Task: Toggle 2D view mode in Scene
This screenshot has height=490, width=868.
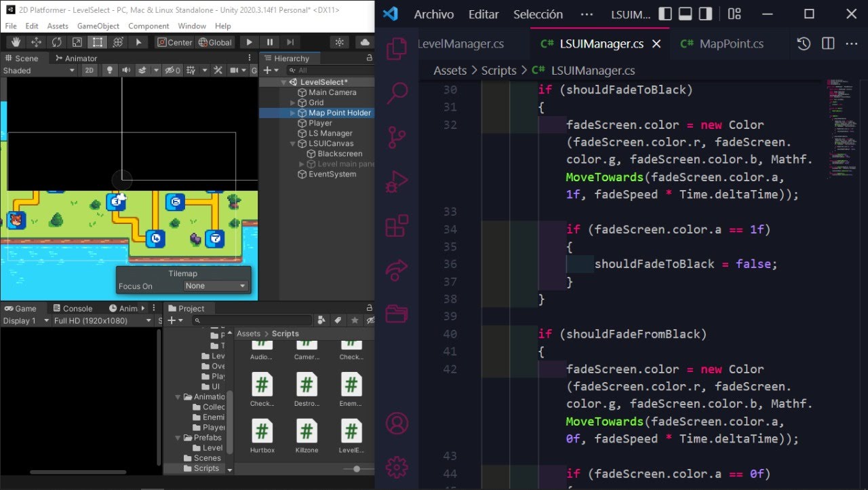Action: pyautogui.click(x=90, y=71)
